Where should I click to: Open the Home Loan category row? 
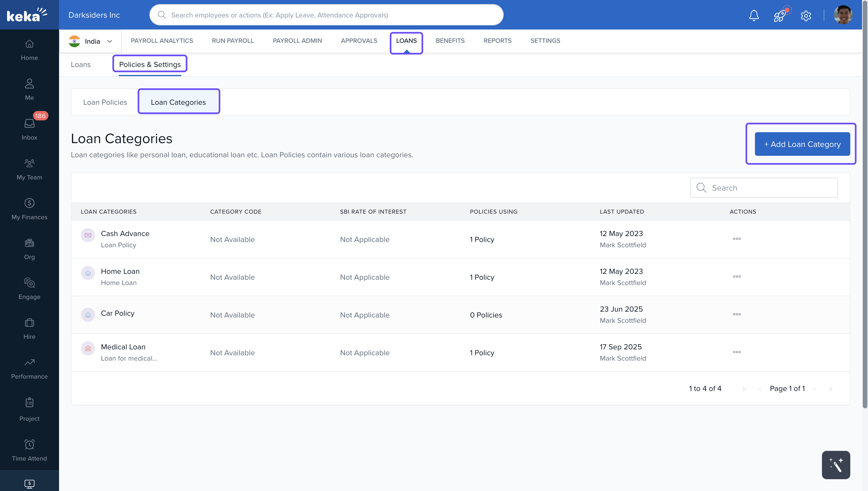point(120,271)
